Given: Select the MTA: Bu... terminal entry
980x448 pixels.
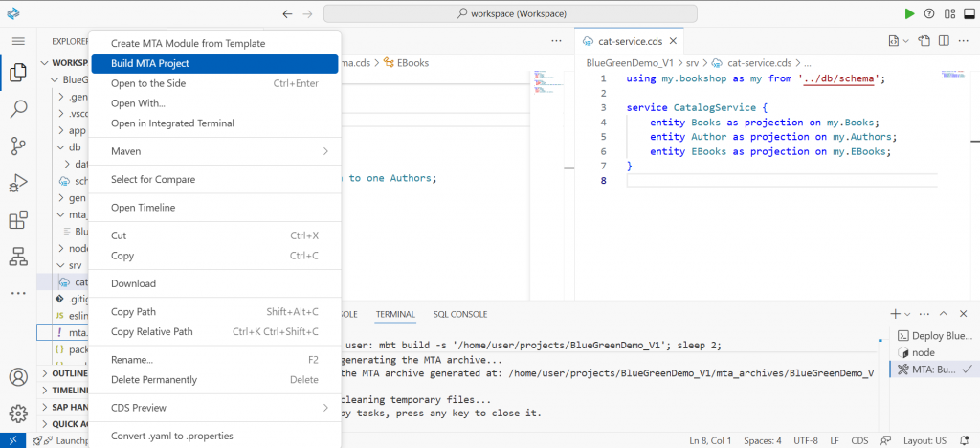Looking at the screenshot, I should click(x=934, y=370).
